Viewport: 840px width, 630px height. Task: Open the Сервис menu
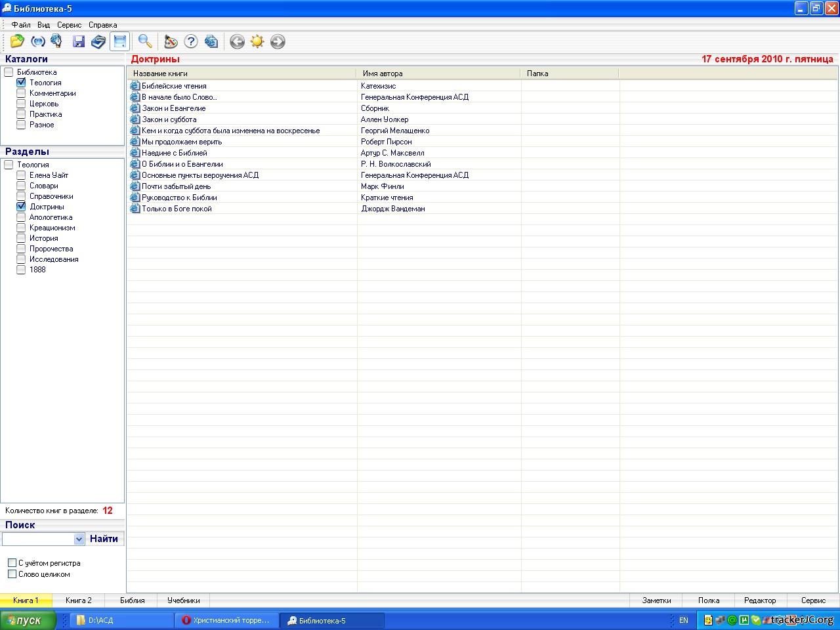point(69,25)
